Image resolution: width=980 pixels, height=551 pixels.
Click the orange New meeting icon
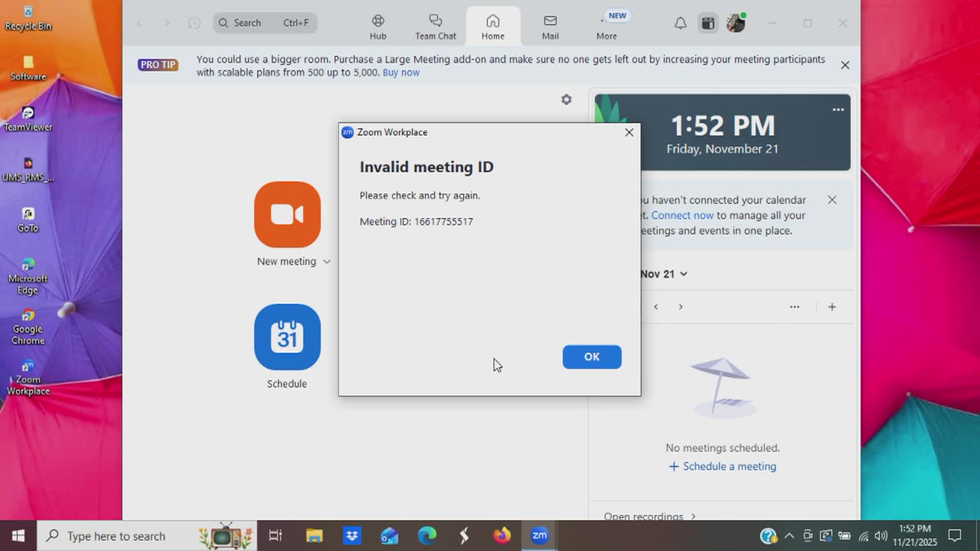click(x=287, y=214)
